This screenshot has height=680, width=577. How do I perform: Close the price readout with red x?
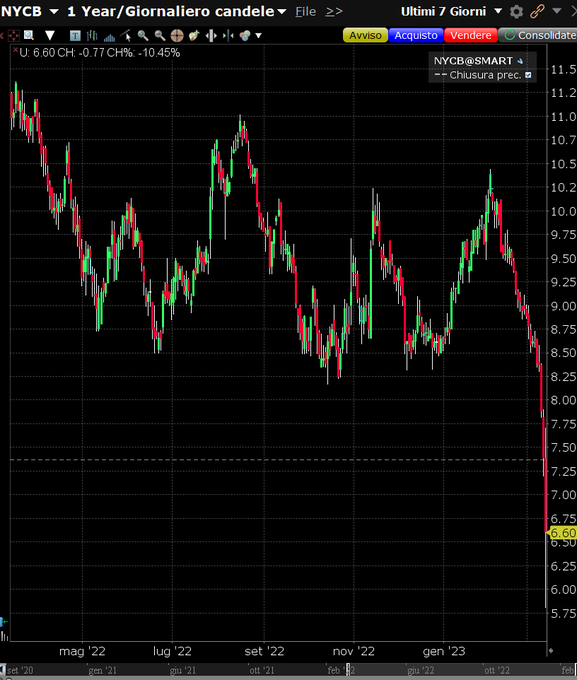pyautogui.click(x=16, y=50)
